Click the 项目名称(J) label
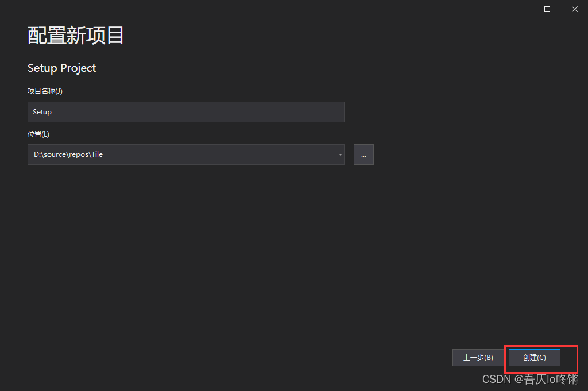This screenshot has height=391, width=588. point(45,91)
